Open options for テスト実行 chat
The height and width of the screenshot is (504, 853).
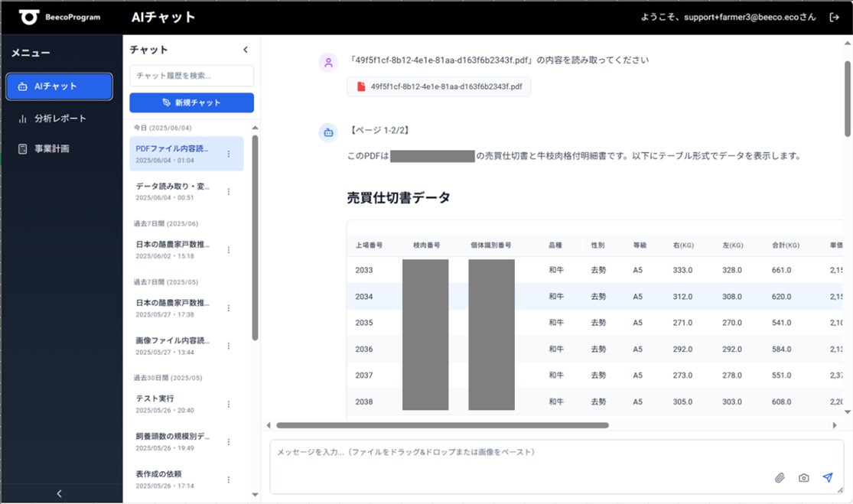coord(229,404)
